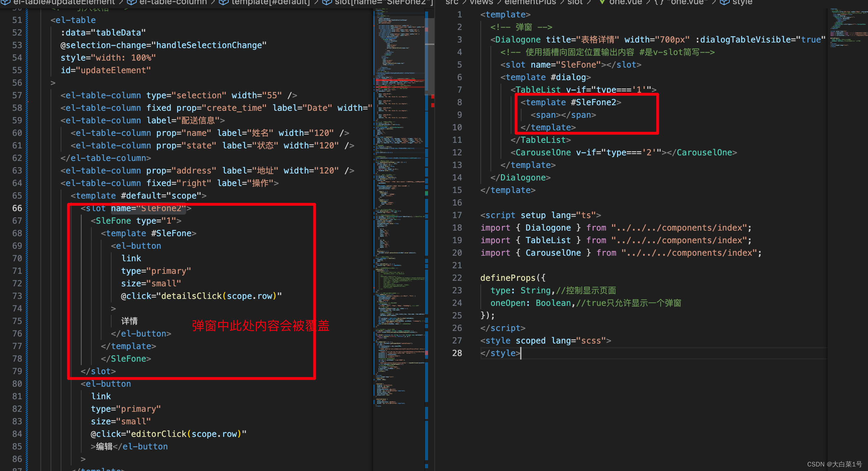The image size is (868, 471).
Task: Click the Dialogone title="表格详情" attribute
Action: (x=582, y=40)
